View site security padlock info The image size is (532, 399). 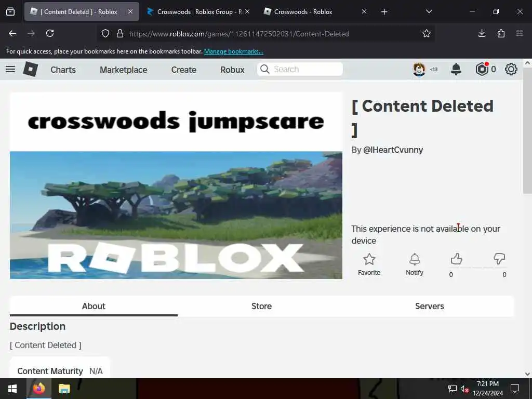pos(120,34)
